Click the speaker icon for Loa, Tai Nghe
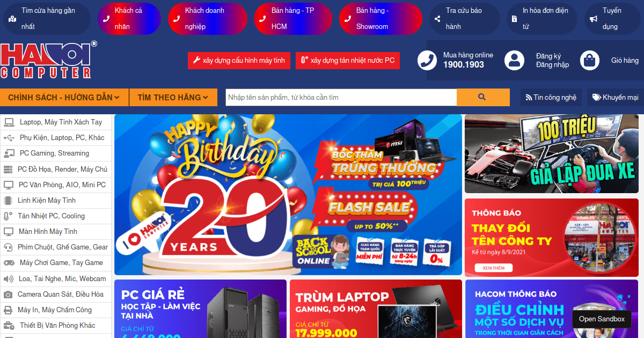This screenshot has width=644, height=338. tap(9, 279)
